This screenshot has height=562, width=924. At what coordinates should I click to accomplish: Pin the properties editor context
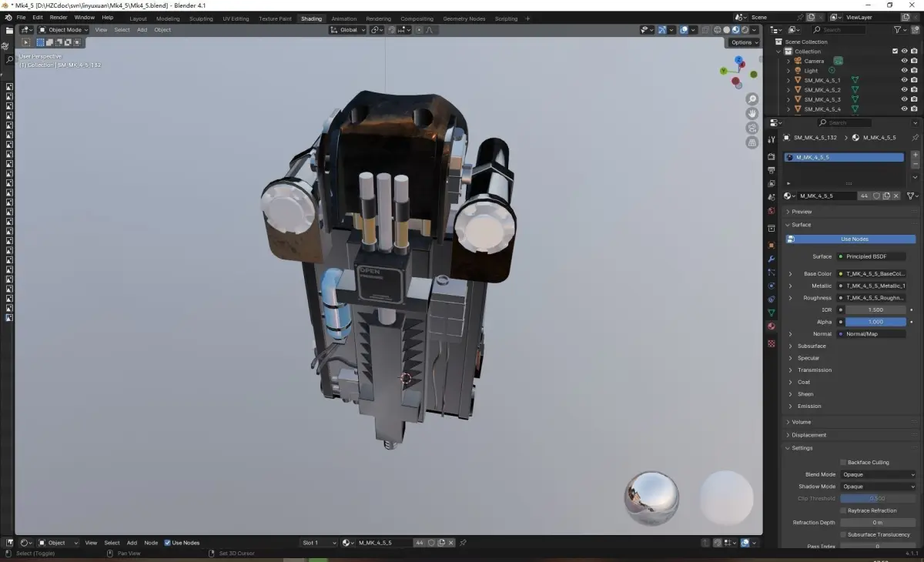916,138
